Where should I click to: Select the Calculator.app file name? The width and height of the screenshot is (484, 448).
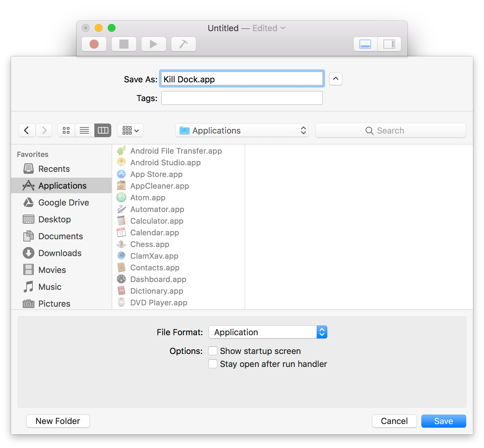point(157,221)
